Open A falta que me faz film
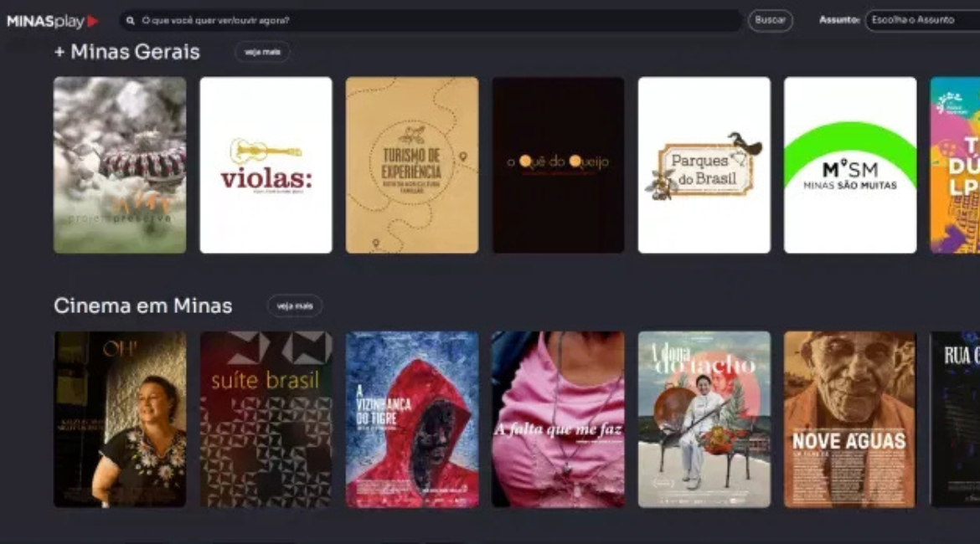980x544 pixels. (558, 419)
